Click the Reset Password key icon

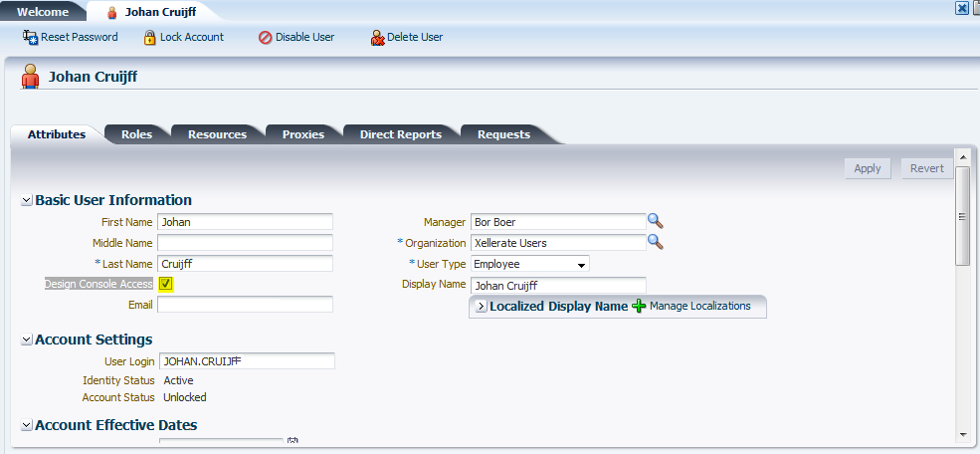point(30,38)
